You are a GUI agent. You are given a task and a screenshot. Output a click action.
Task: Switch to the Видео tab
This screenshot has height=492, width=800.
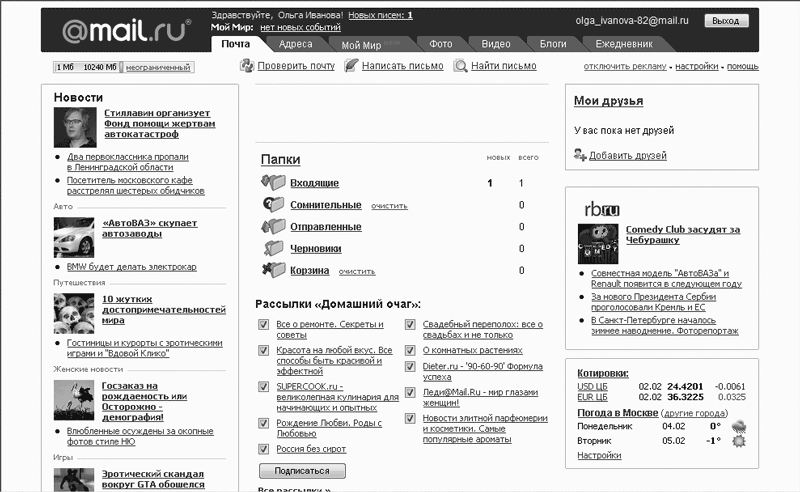496,44
